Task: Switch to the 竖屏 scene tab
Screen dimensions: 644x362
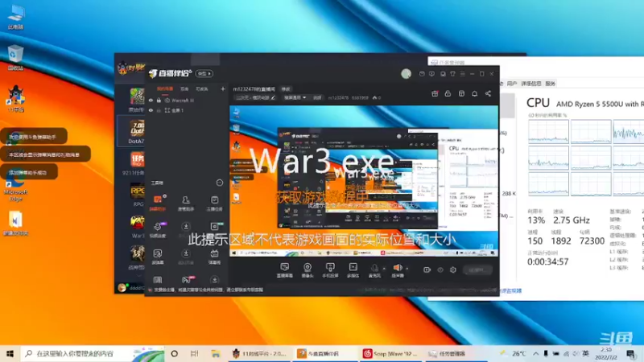Action: [184, 88]
